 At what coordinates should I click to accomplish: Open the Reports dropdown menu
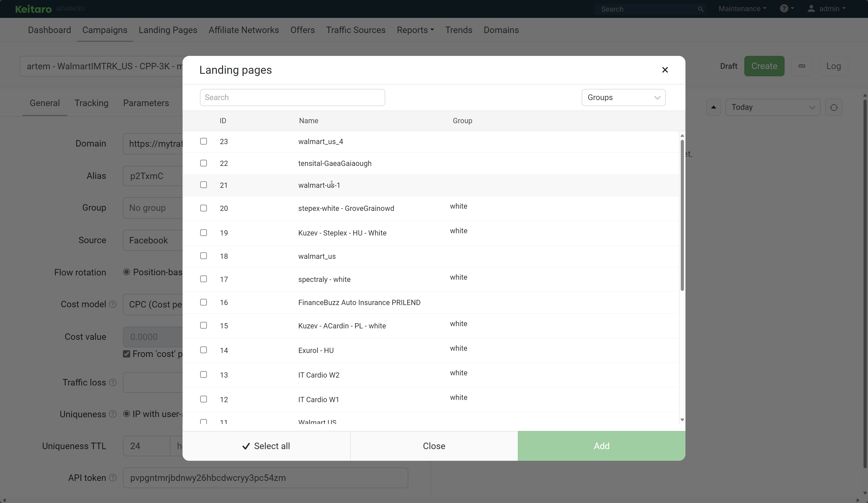tap(415, 30)
